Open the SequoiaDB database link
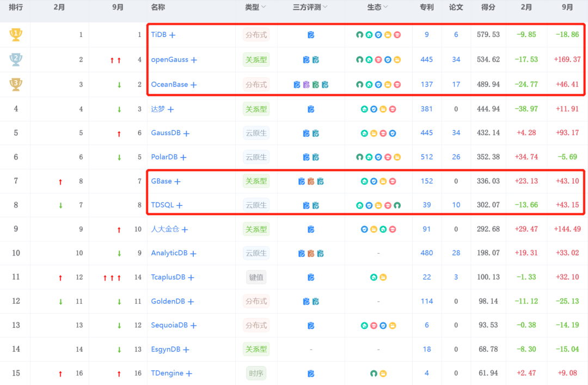The width and height of the screenshot is (588, 385). 169,325
